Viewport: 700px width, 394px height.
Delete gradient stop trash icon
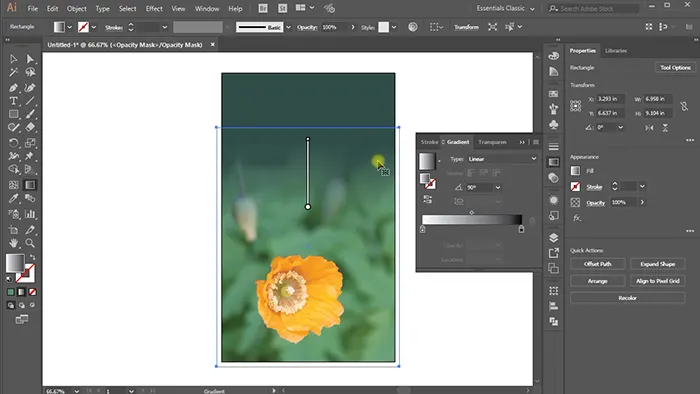532,221
